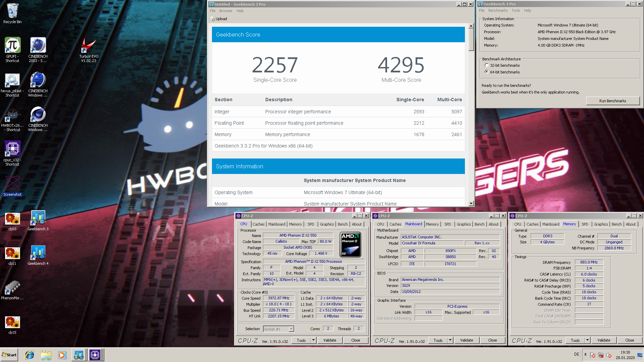The height and width of the screenshot is (362, 644).
Task: Open Help menu in Geekbench results window
Action: click(x=240, y=11)
